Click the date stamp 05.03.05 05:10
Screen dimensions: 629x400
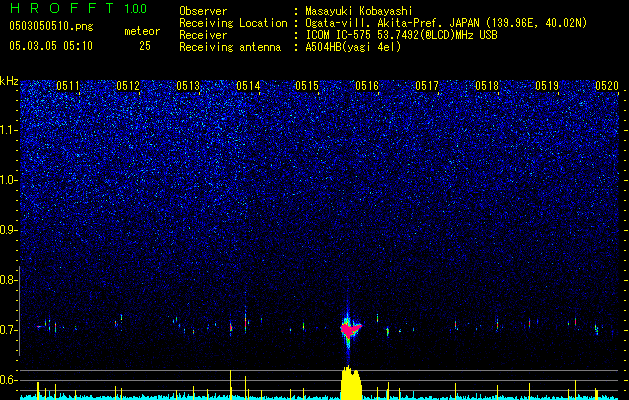(51, 46)
